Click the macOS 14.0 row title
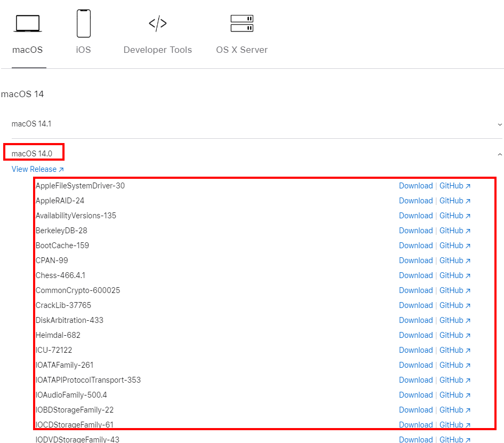The width and height of the screenshot is (504, 443). pyautogui.click(x=32, y=154)
